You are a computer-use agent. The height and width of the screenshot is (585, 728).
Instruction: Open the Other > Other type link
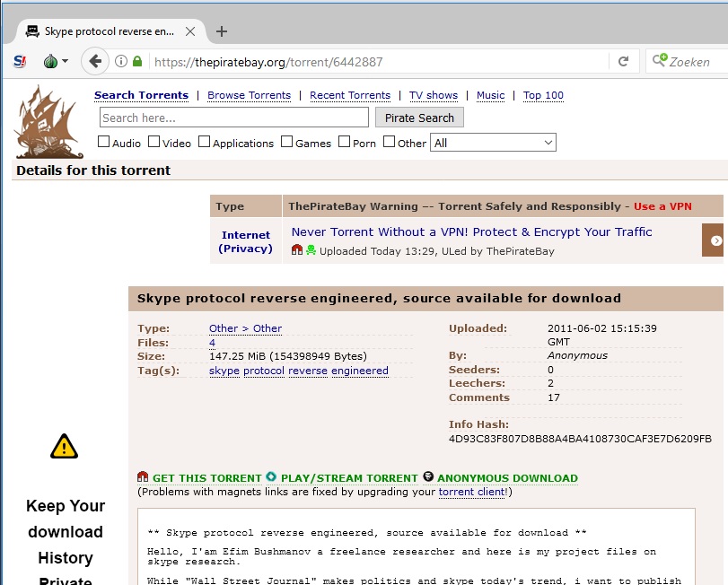click(x=245, y=328)
